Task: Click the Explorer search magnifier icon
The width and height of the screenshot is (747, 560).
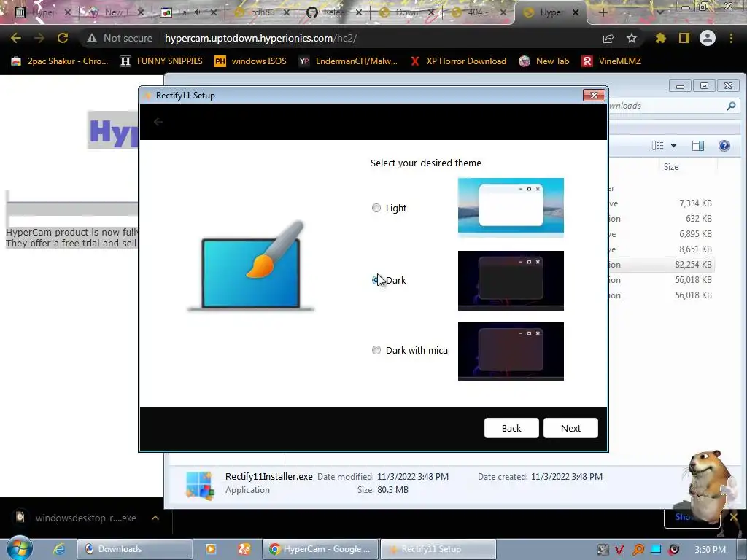Action: (x=731, y=106)
